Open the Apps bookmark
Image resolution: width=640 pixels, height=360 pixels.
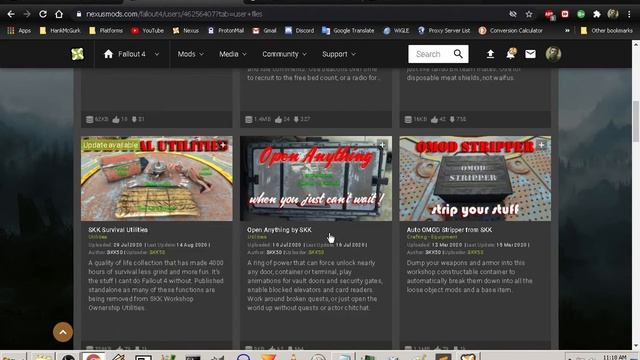19,31
